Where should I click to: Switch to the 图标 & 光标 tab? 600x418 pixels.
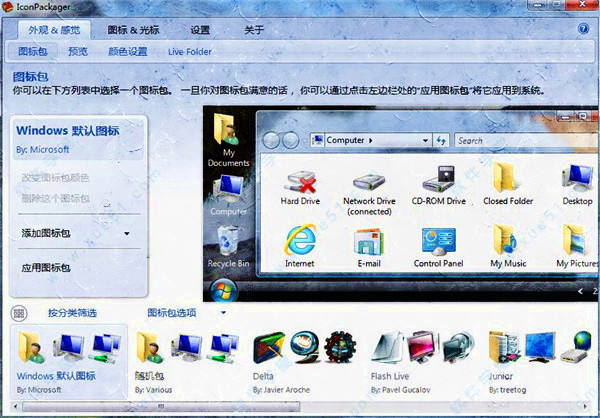[x=133, y=30]
